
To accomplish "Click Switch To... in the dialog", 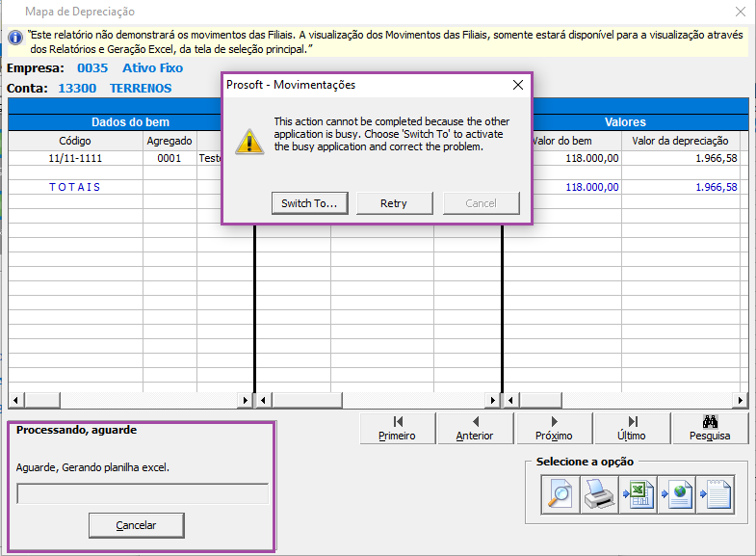I will (309, 203).
